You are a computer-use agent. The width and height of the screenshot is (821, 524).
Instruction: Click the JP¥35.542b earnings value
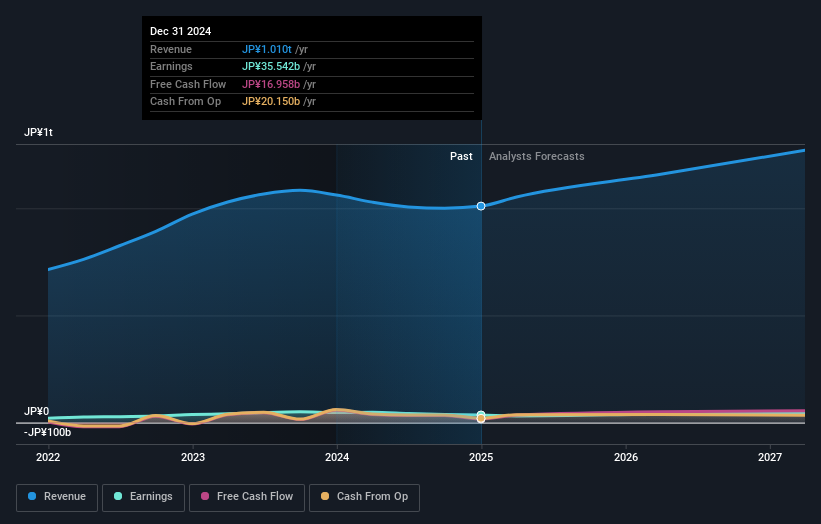(271, 66)
